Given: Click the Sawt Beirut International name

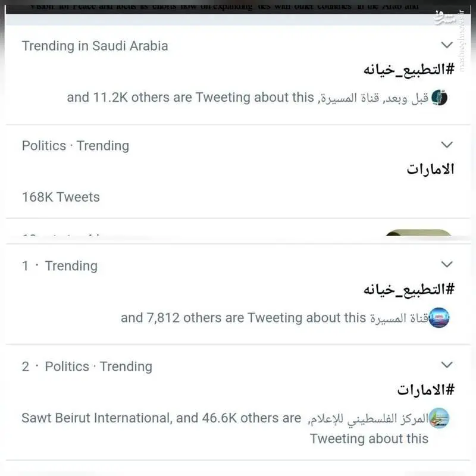Looking at the screenshot, I should coord(96,418).
